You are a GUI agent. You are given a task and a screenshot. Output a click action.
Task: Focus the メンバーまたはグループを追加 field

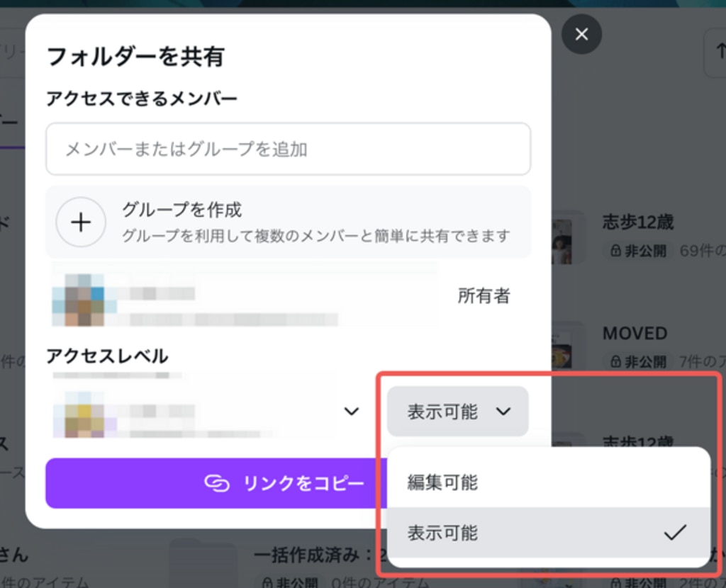point(288,149)
